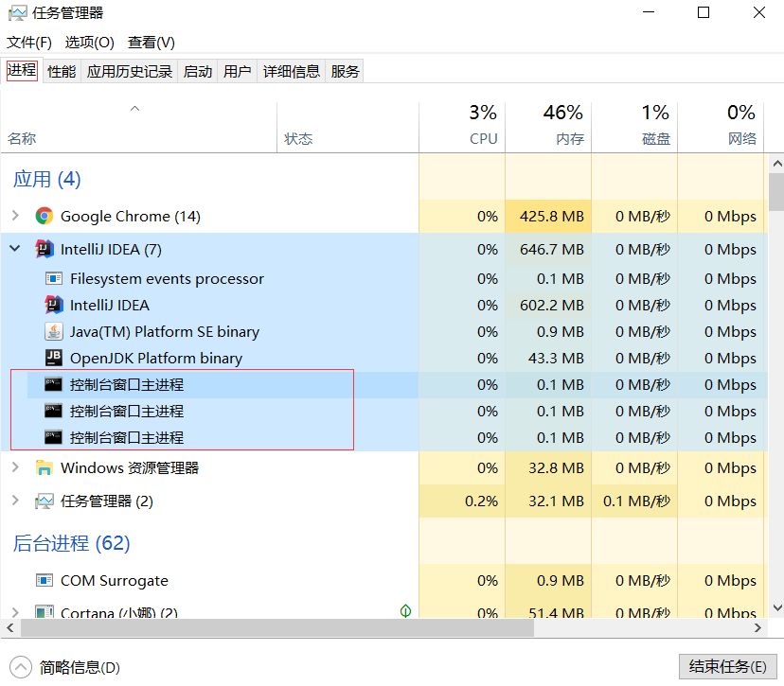This screenshot has width=784, height=686.
Task: Switch to the 服务 tab
Action: coord(345,72)
